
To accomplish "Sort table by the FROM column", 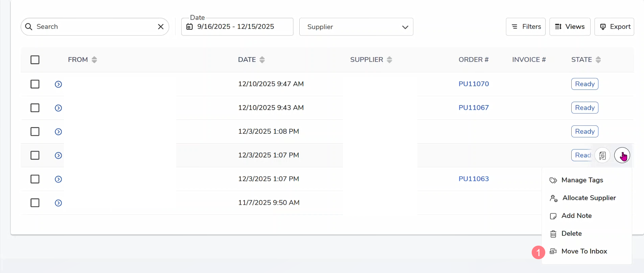I will 94,60.
